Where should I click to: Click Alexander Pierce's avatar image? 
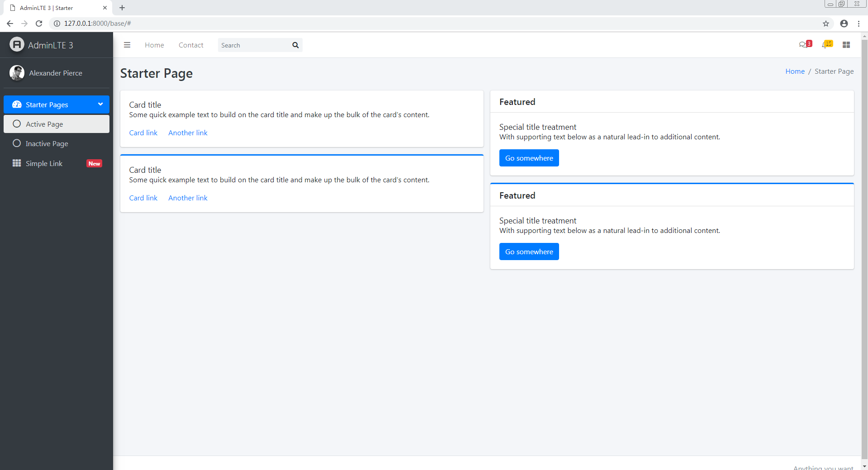(17, 73)
